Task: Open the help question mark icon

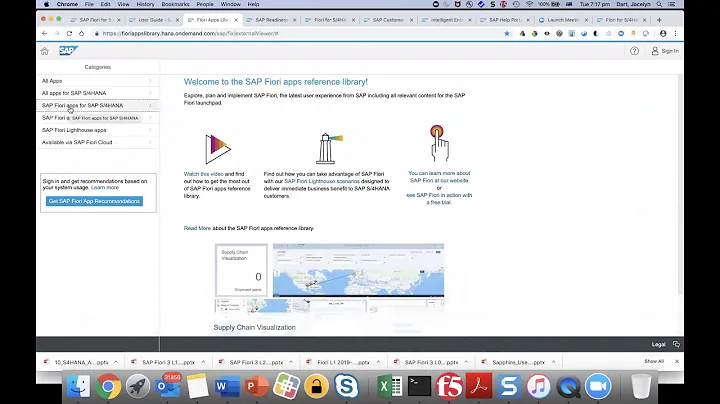Action: point(634,51)
